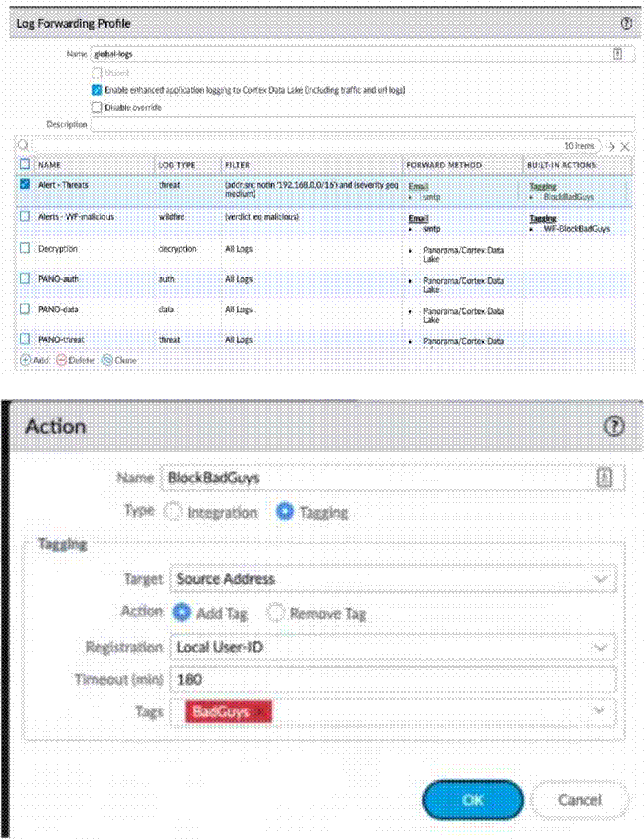The image size is (644, 839).
Task: Click the search magnifier icon
Action: (x=23, y=146)
